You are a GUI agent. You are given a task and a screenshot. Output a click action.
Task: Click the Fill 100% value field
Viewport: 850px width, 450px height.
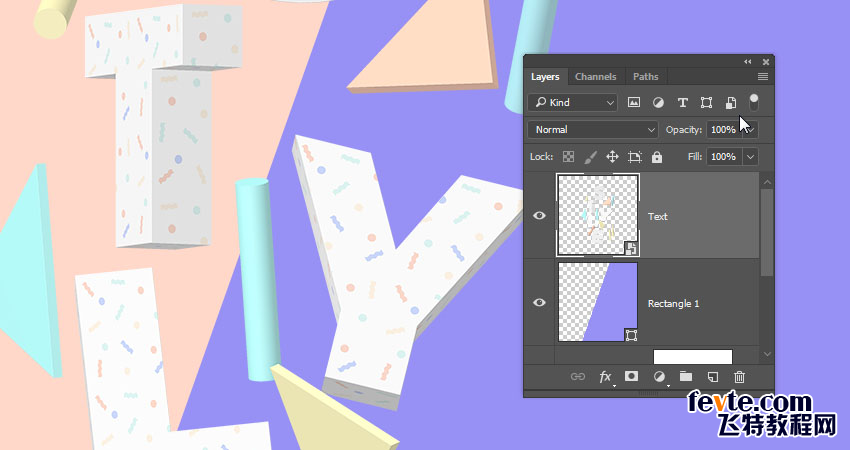click(724, 157)
